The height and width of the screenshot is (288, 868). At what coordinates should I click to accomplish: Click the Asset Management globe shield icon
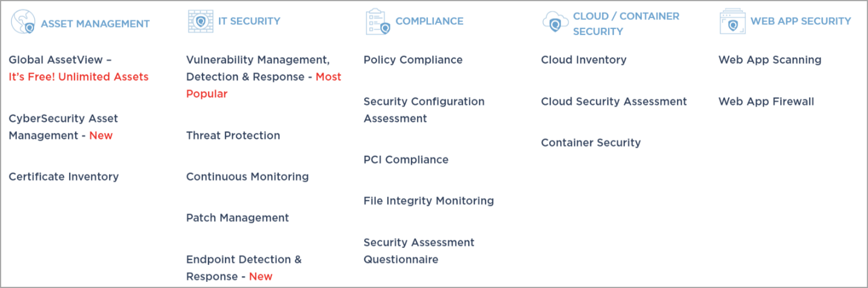(x=22, y=22)
